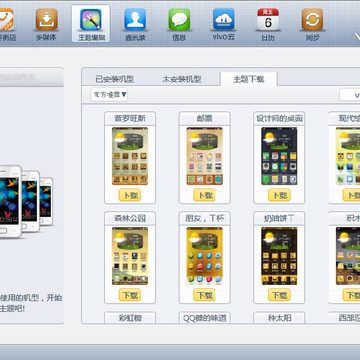Click the 彩虹糖 theme title
Screen dimensions: 360x360
(130, 318)
